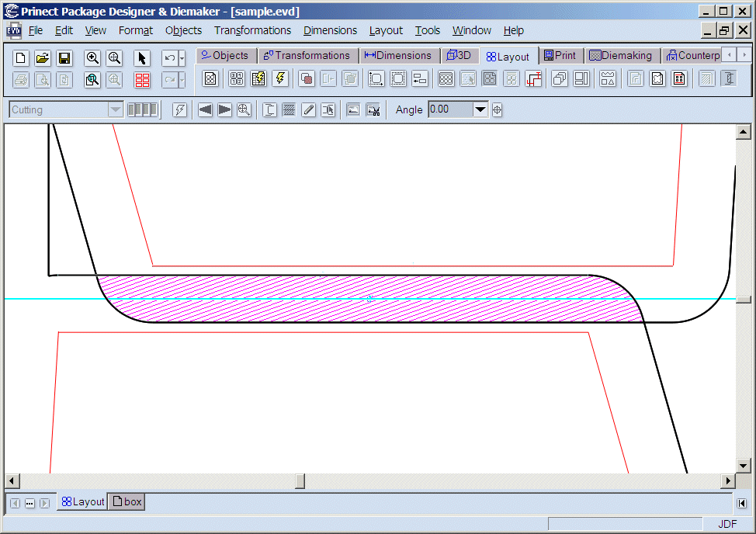Toggle the pressed four-box sheet icon
The width and height of the screenshot is (756, 534).
[489, 78]
